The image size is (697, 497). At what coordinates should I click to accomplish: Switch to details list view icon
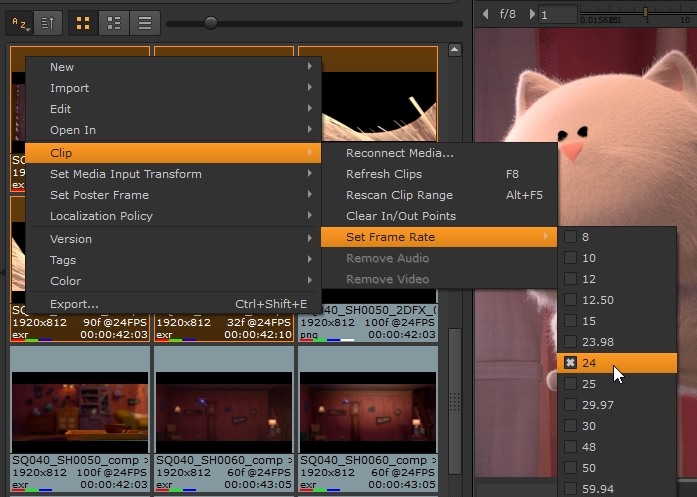[115, 21]
